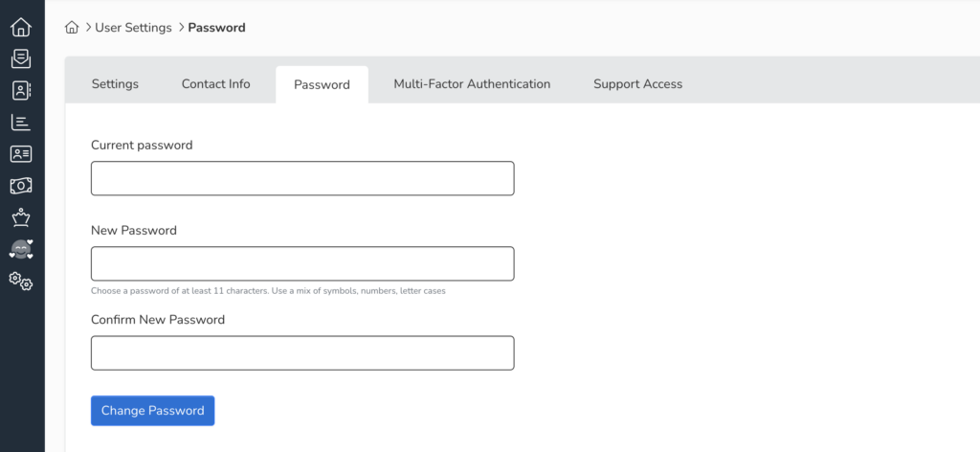The height and width of the screenshot is (452, 980).
Task: Open the gears settings sidebar icon
Action: tap(21, 281)
